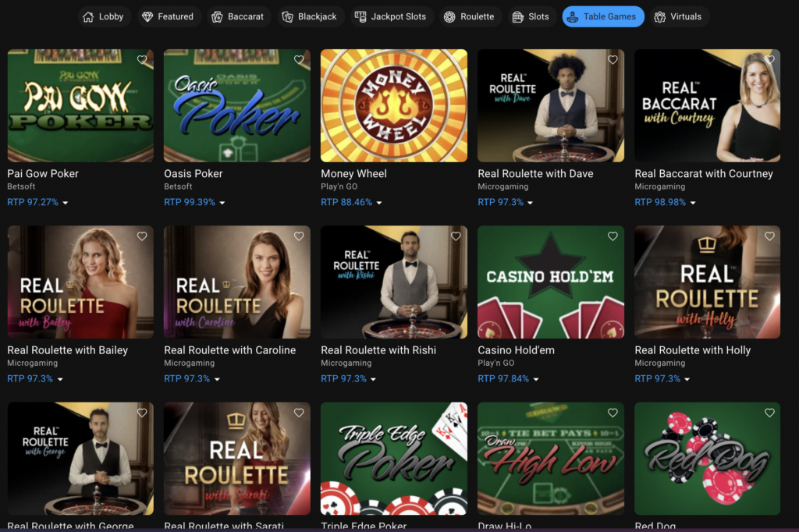799x532 pixels.
Task: Open the Jackpot Slots tab
Action: 391,17
